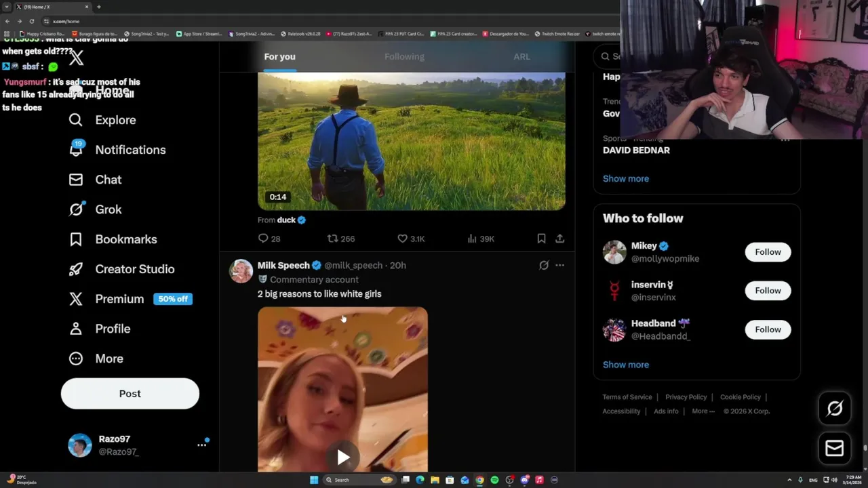Click Show more under trending topics
Image resolution: width=868 pixels, height=488 pixels.
[626, 179]
